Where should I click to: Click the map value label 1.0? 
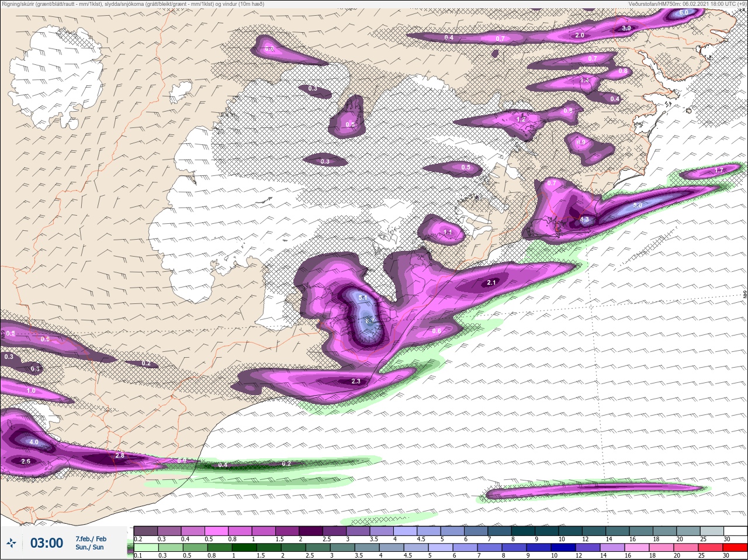tap(32, 390)
